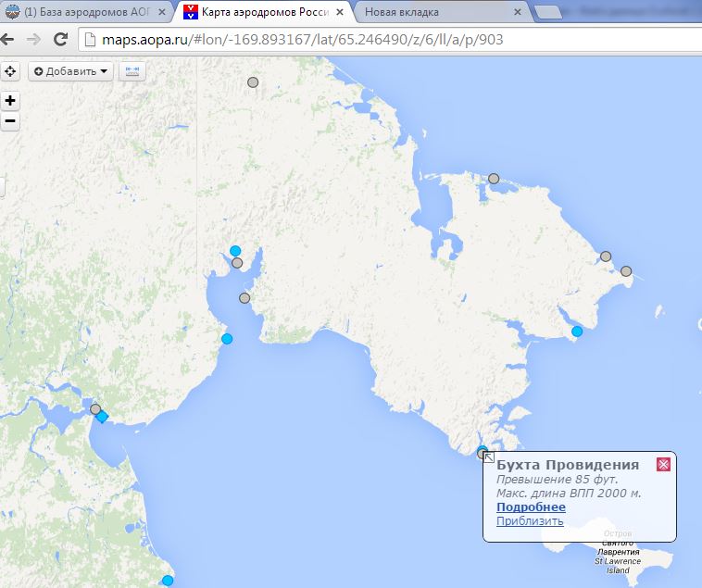Open the Подробнее details link
Viewport: 702px width, 588px height.
(531, 507)
